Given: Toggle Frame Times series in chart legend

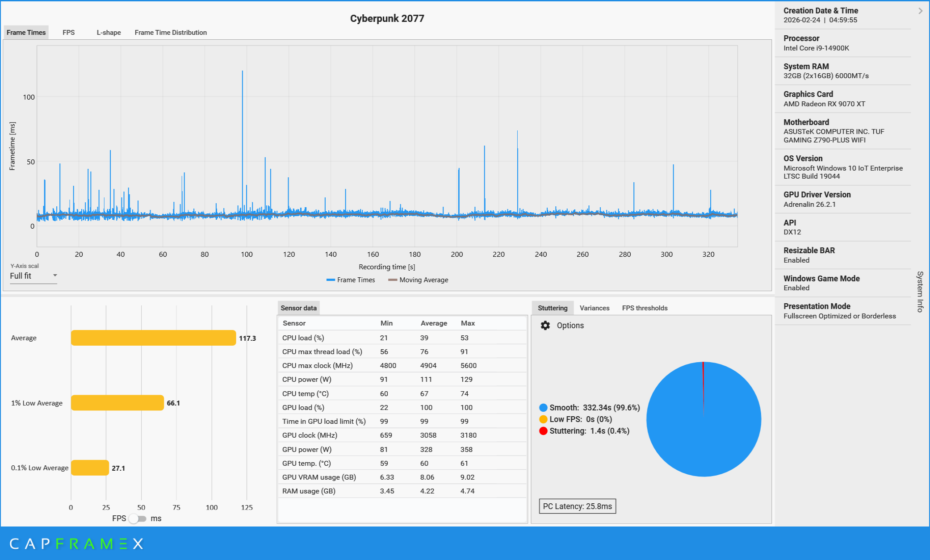Looking at the screenshot, I should [351, 280].
